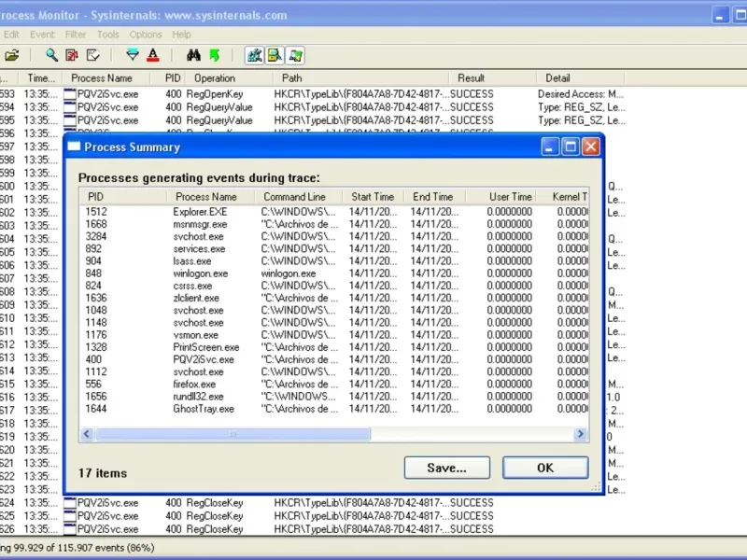Click the Operation column header in the main window
This screenshot has width=747, height=560.
click(x=228, y=78)
